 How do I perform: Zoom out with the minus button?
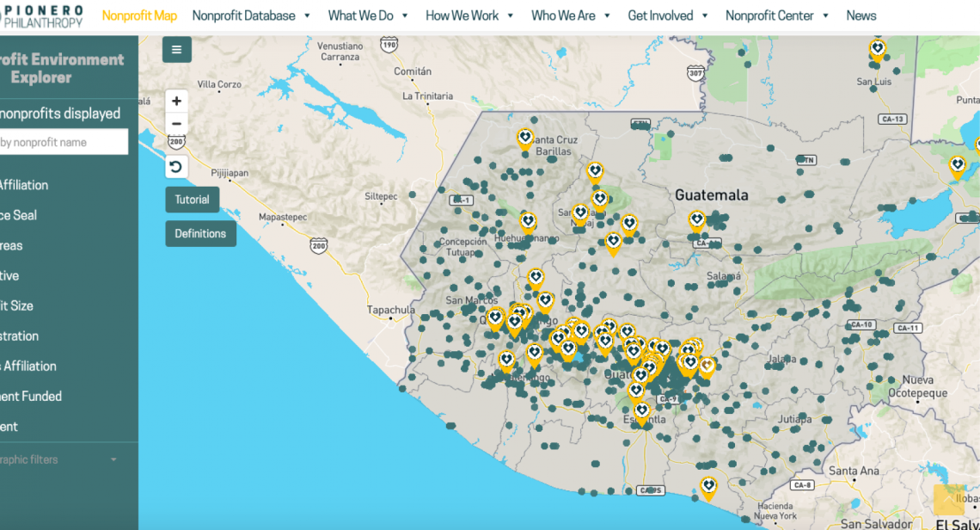pos(176,124)
